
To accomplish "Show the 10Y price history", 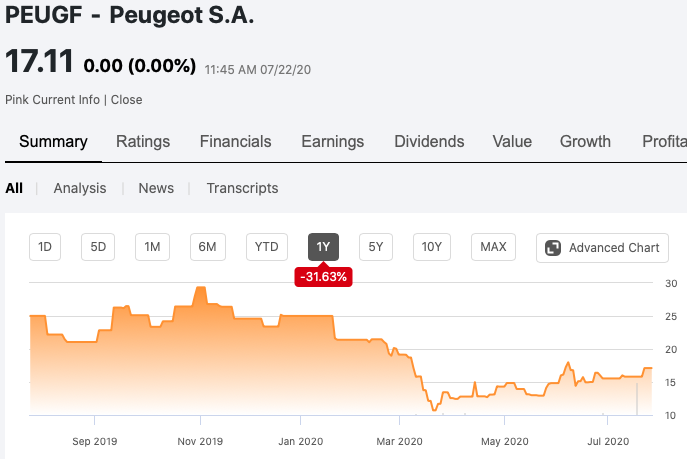I will (431, 247).
